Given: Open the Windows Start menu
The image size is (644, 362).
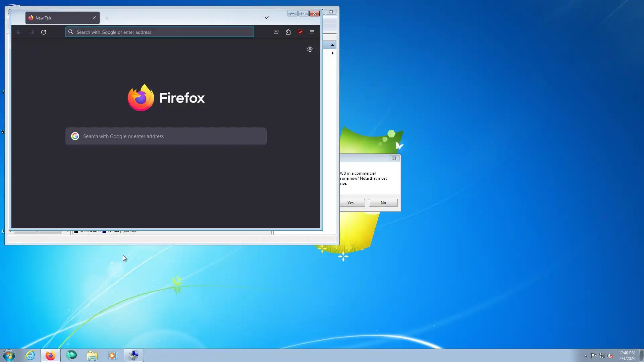Looking at the screenshot, I should (9, 355).
